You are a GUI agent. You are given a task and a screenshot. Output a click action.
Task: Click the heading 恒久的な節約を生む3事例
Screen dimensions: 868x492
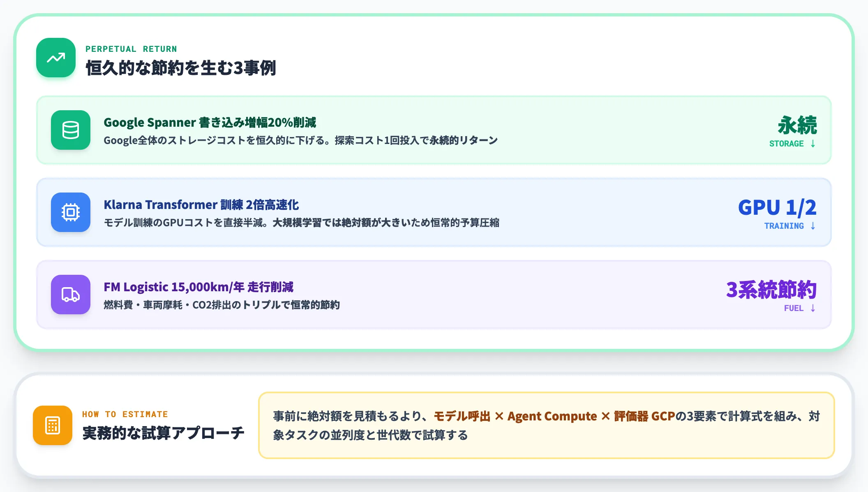tap(181, 68)
